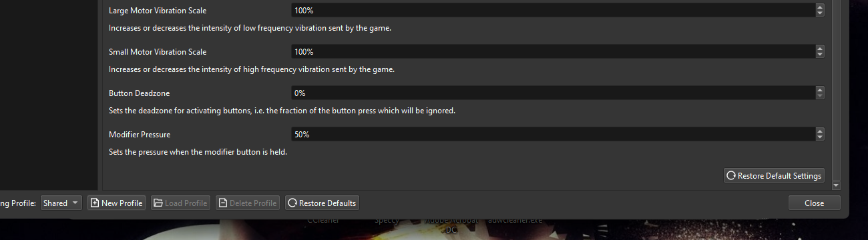Decrease Modifier Pressure with down arrow
Image resolution: width=868 pixels, height=240 pixels.
(x=820, y=137)
